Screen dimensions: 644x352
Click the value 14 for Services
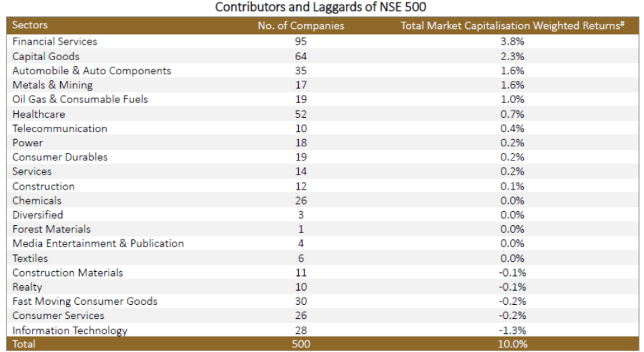pos(300,172)
